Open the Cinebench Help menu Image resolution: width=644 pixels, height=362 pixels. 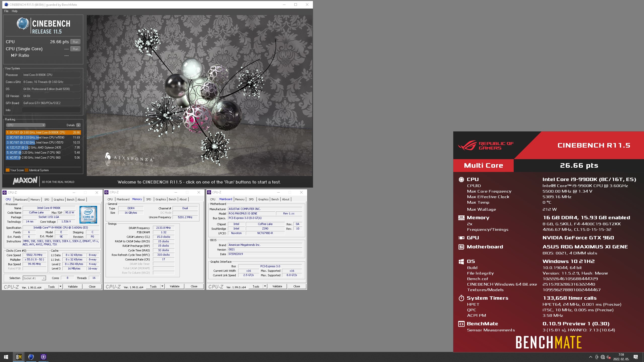click(x=15, y=11)
